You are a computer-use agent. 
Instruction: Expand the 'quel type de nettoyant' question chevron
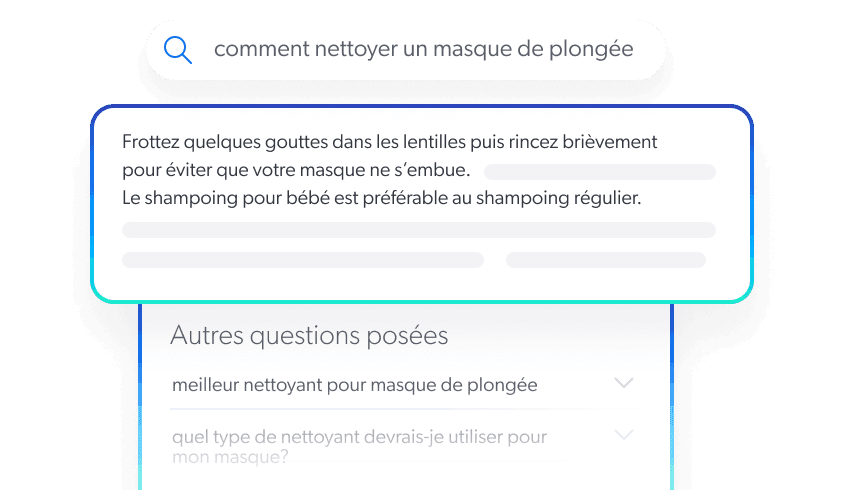coord(624,435)
